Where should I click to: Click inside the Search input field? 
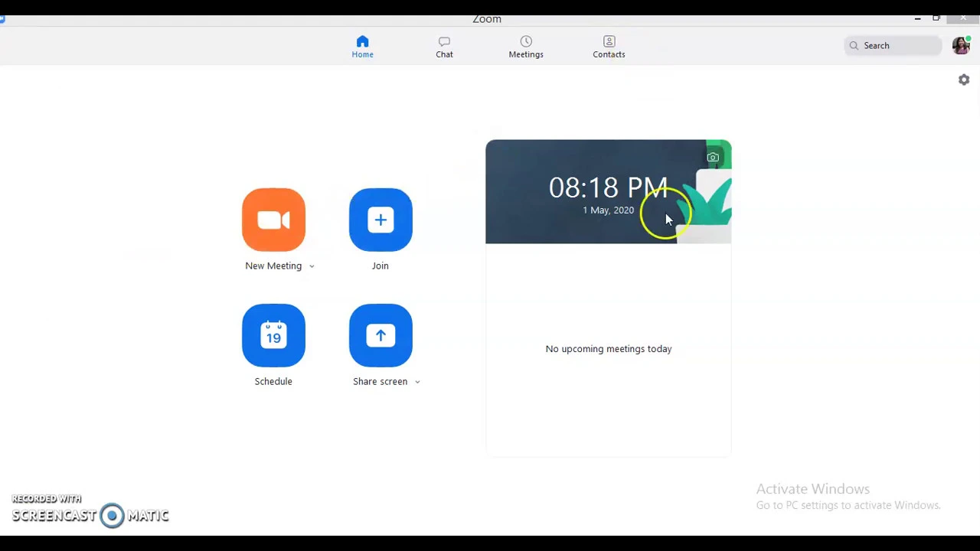893,45
